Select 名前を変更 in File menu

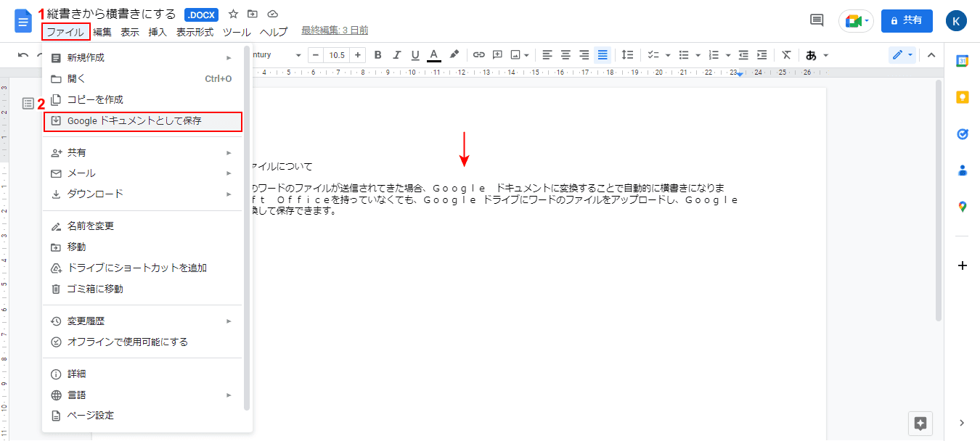point(147,226)
